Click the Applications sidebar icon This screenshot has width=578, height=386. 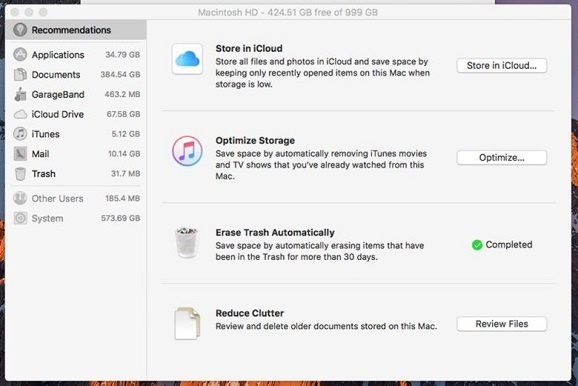[20, 55]
